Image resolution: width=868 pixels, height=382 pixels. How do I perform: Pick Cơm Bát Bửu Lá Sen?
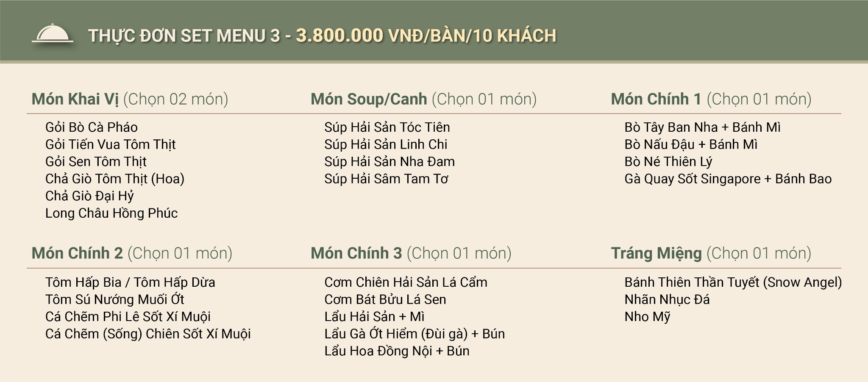tap(385, 300)
